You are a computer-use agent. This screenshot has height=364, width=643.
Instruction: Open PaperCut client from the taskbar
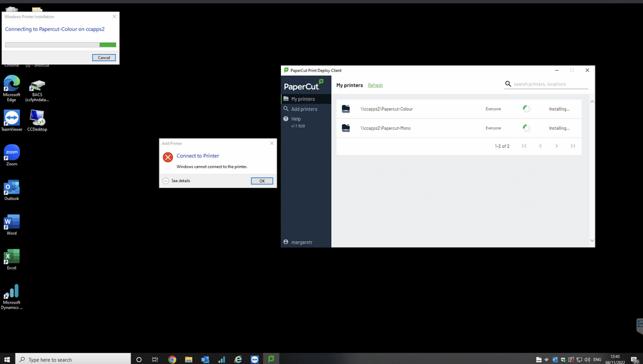pyautogui.click(x=271, y=359)
